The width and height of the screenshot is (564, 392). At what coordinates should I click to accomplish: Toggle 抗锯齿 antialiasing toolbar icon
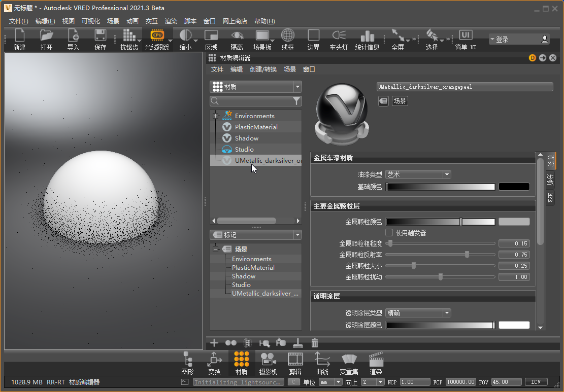tap(129, 35)
